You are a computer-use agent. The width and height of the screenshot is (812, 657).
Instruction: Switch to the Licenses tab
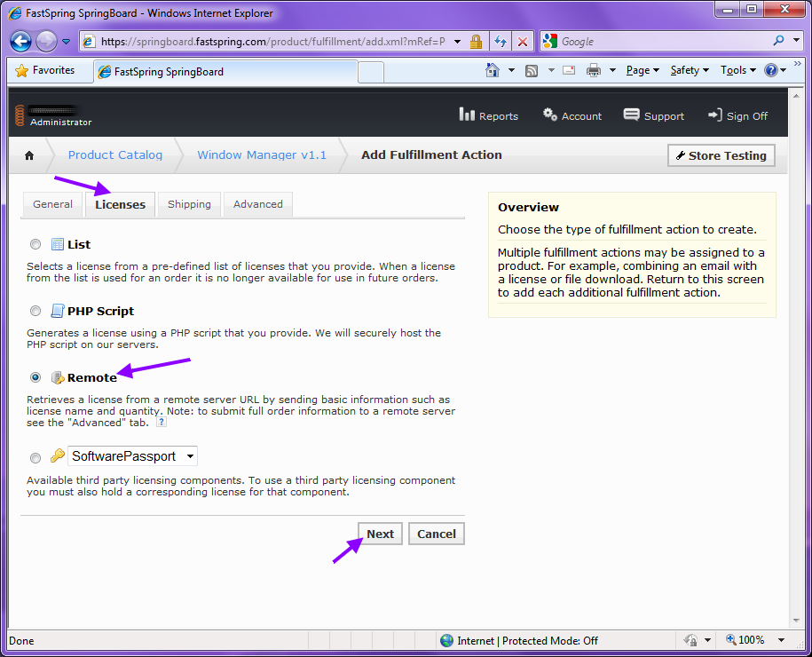tap(120, 205)
